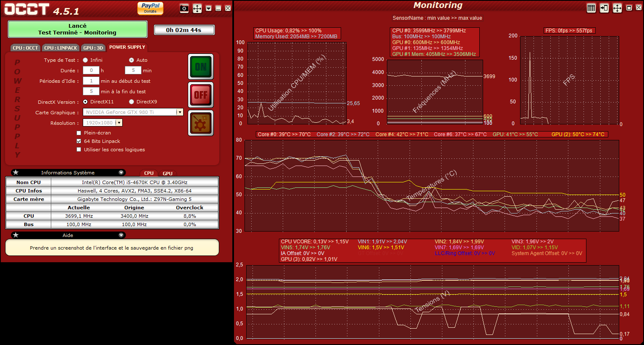Click the Core #6 temperature legend

coord(460,134)
